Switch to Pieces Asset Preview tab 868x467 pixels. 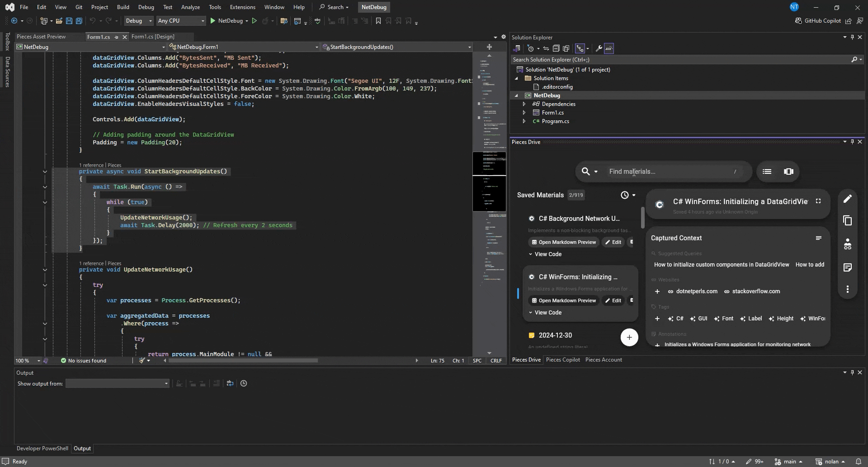pyautogui.click(x=41, y=37)
